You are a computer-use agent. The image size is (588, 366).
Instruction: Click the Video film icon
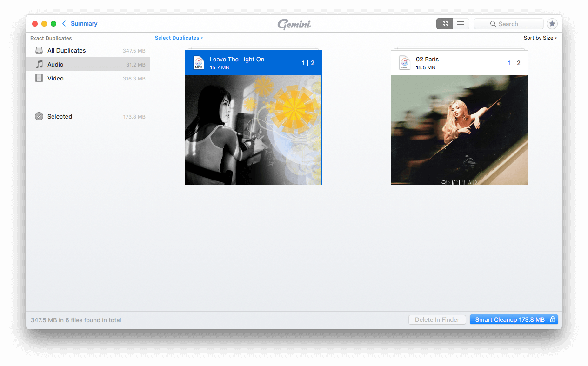pos(39,78)
